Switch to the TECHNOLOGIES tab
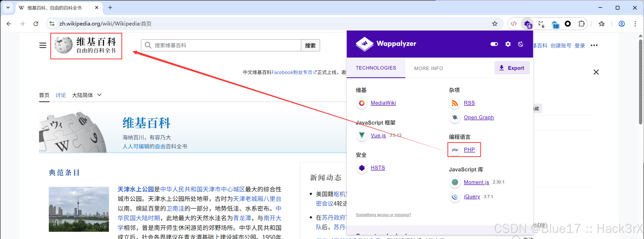644x239 pixels. (376, 68)
